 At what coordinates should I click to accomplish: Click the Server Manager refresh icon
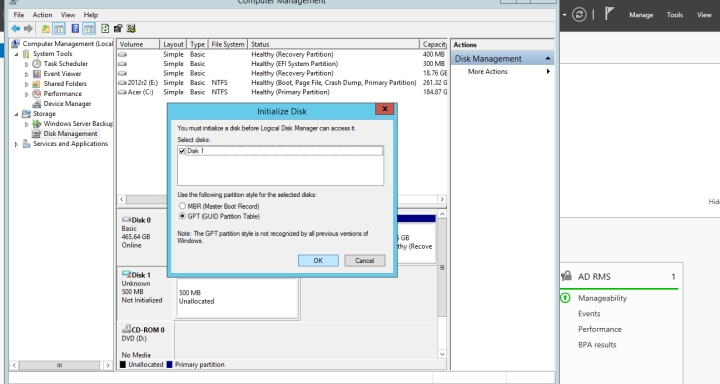(579, 15)
